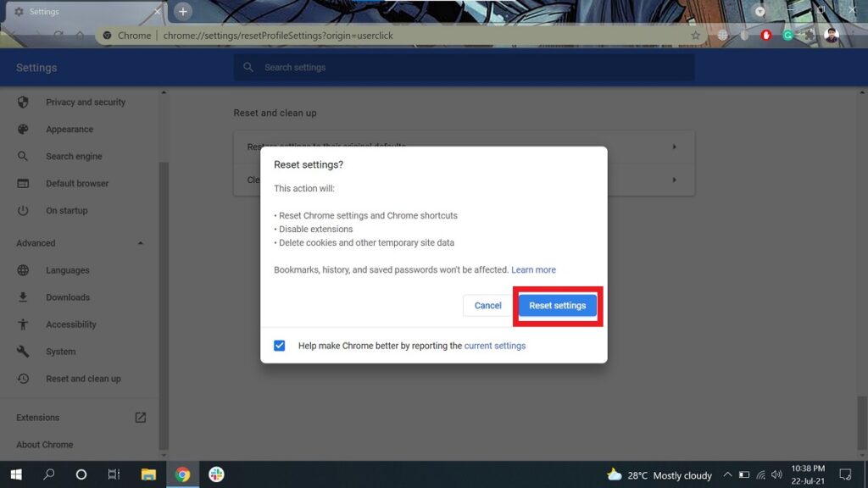This screenshot has height=488, width=868.
Task: Launch Chrome from the taskbar
Action: [182, 474]
